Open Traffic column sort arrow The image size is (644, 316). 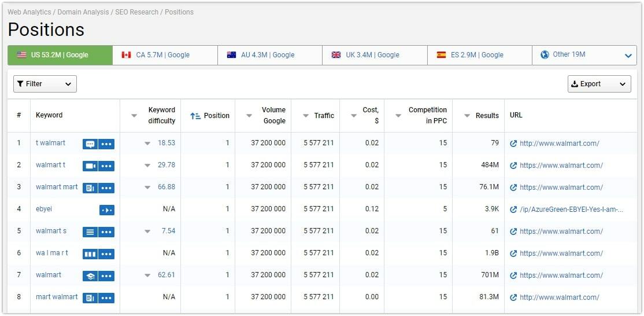[x=306, y=116]
